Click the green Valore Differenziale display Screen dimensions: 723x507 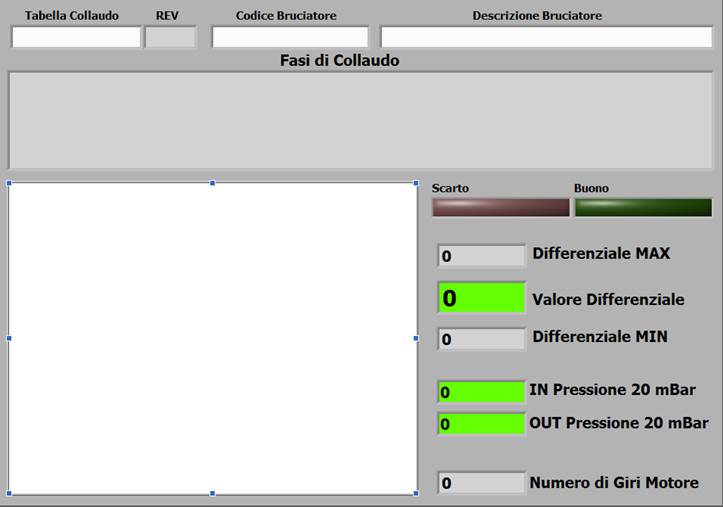coord(481,298)
